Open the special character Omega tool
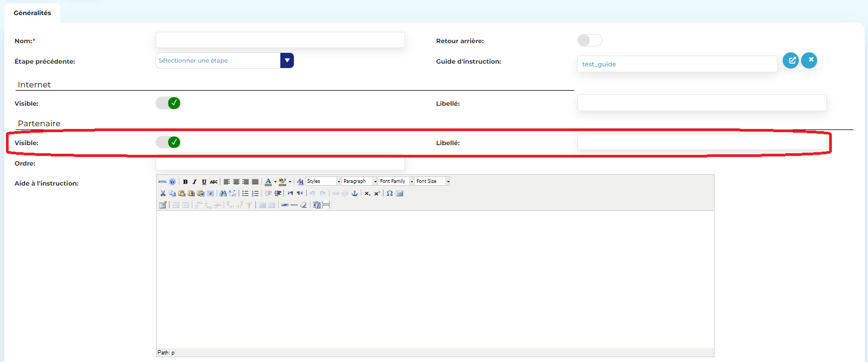868x362 pixels. pos(389,193)
